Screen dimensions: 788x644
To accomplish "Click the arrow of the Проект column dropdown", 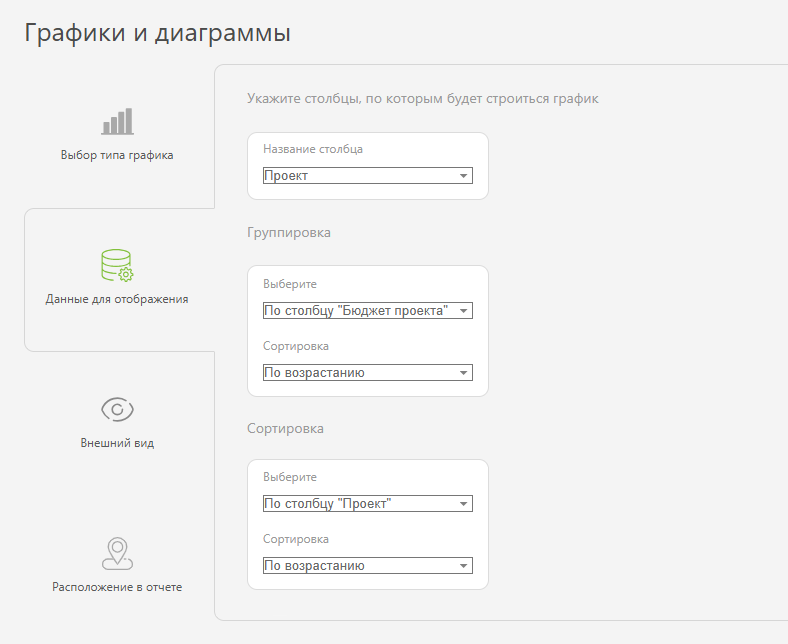I will point(463,176).
